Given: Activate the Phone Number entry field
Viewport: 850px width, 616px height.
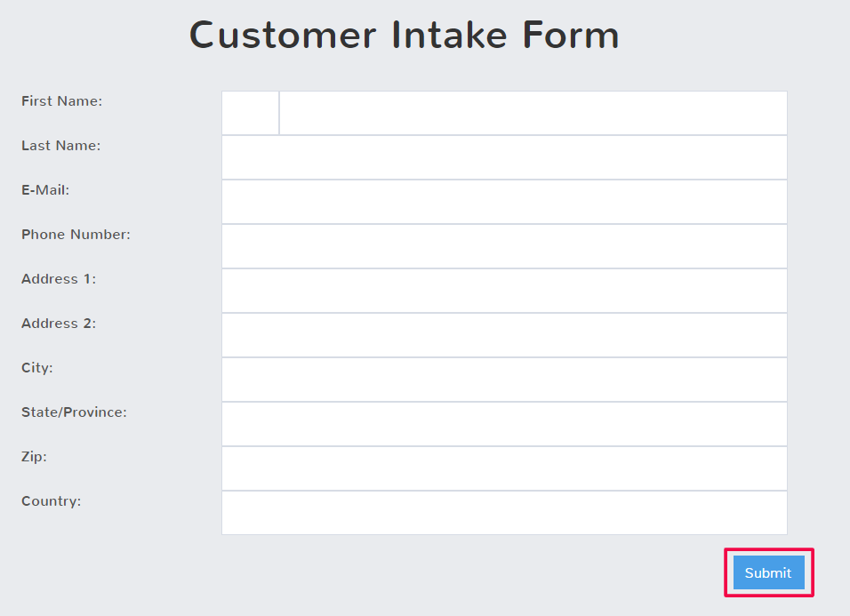Looking at the screenshot, I should tap(504, 246).
